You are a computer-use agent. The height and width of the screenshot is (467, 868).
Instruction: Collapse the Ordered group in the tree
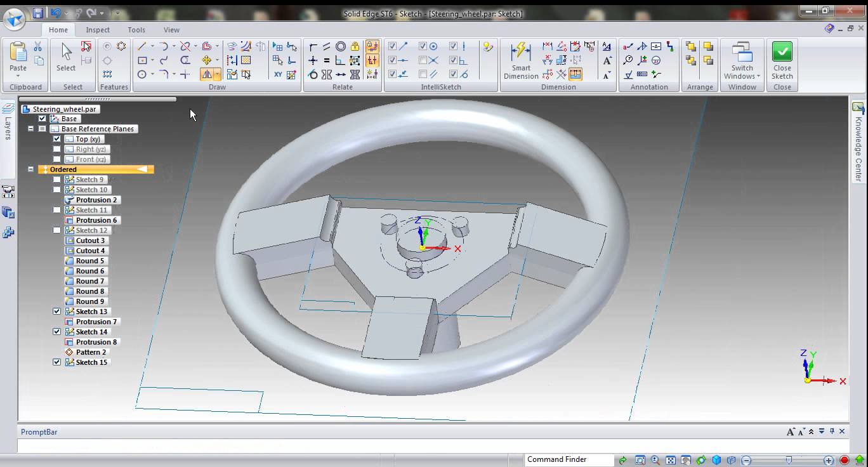click(x=31, y=169)
